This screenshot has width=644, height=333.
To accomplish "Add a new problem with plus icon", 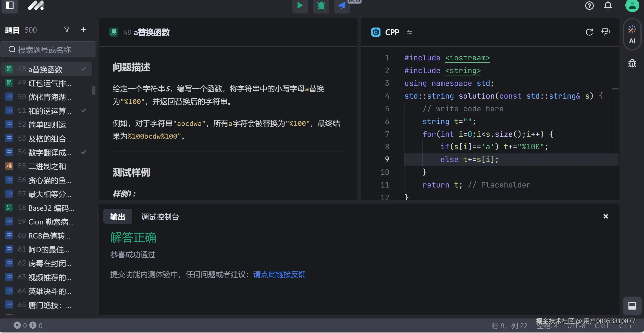I will [x=83, y=30].
